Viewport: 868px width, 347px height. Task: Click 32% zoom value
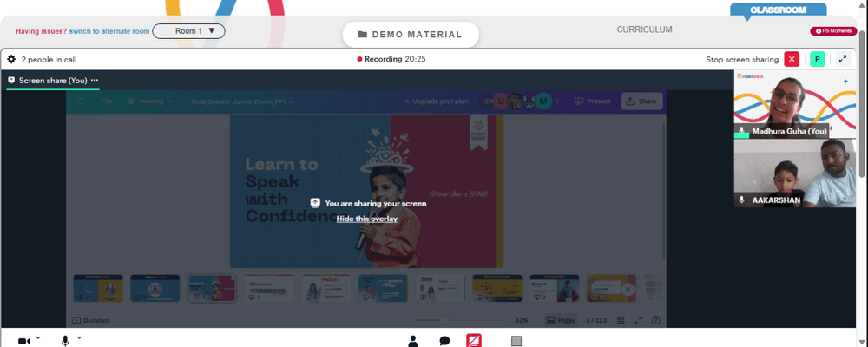click(x=522, y=320)
